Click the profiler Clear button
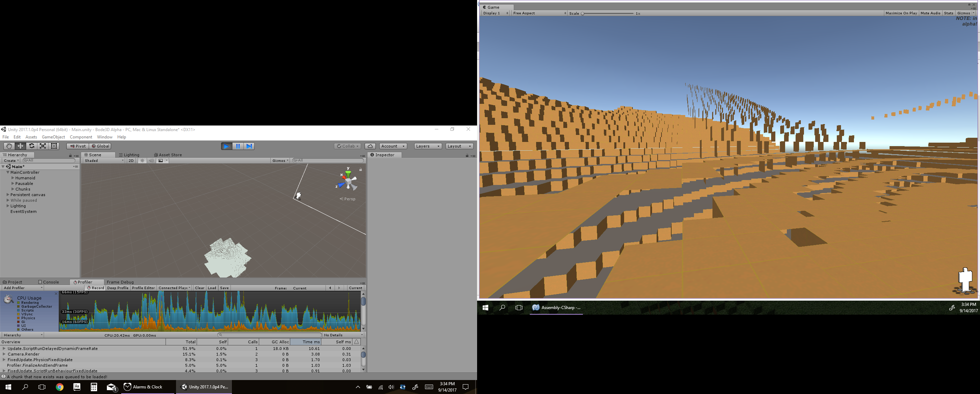980x394 pixels. (199, 288)
